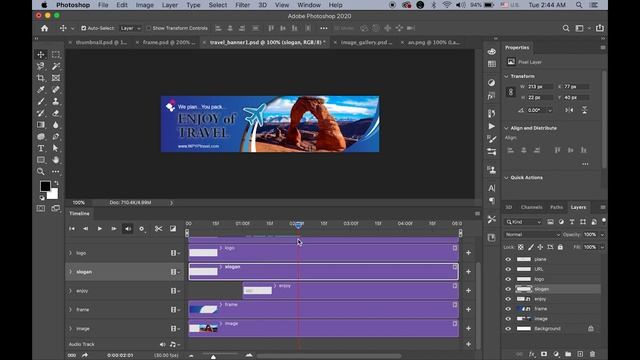This screenshot has width=640, height=360.
Task: Hide the Background layer
Action: [508, 329]
